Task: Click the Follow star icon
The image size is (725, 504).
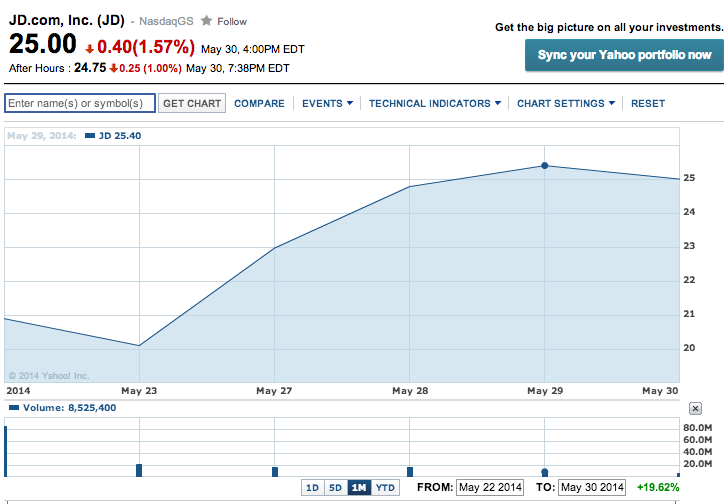Action: coord(207,21)
